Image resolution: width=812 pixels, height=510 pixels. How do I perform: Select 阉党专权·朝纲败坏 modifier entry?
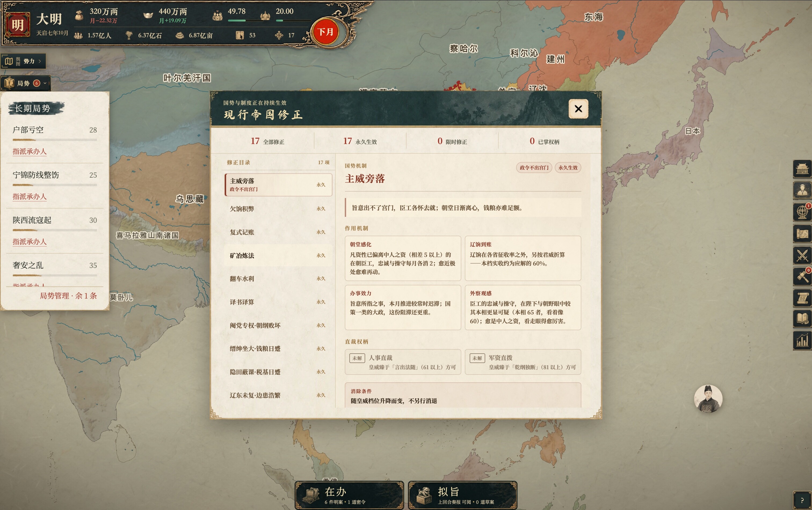click(278, 325)
